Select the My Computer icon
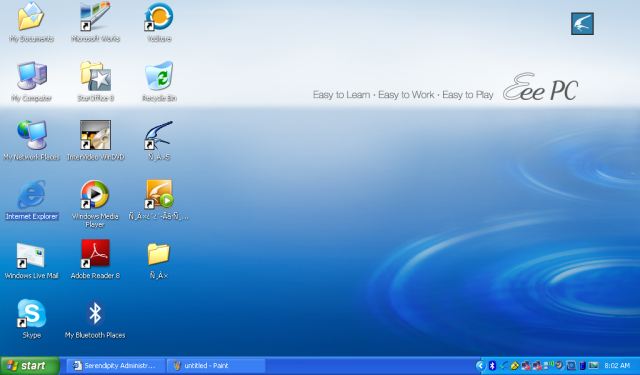This screenshot has width=640, height=375. click(x=31, y=81)
